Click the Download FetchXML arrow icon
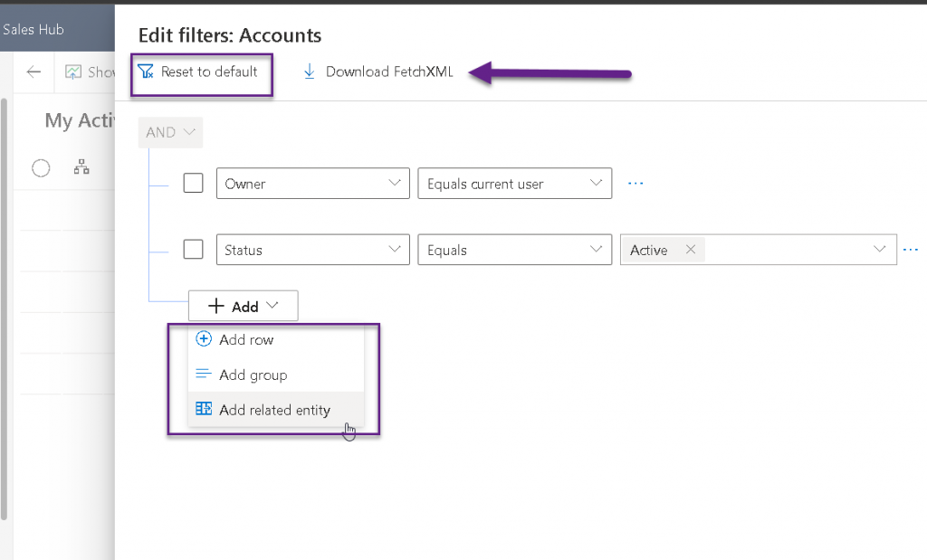This screenshot has width=927, height=560. (310, 71)
